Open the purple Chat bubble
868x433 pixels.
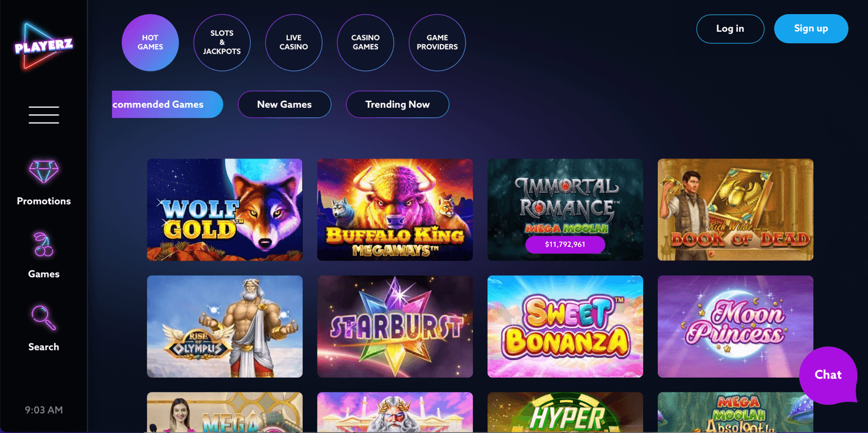[x=828, y=375]
